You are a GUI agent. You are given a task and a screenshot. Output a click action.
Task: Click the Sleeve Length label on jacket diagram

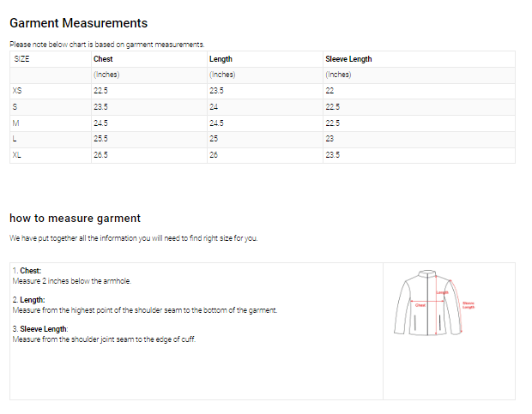[469, 304]
